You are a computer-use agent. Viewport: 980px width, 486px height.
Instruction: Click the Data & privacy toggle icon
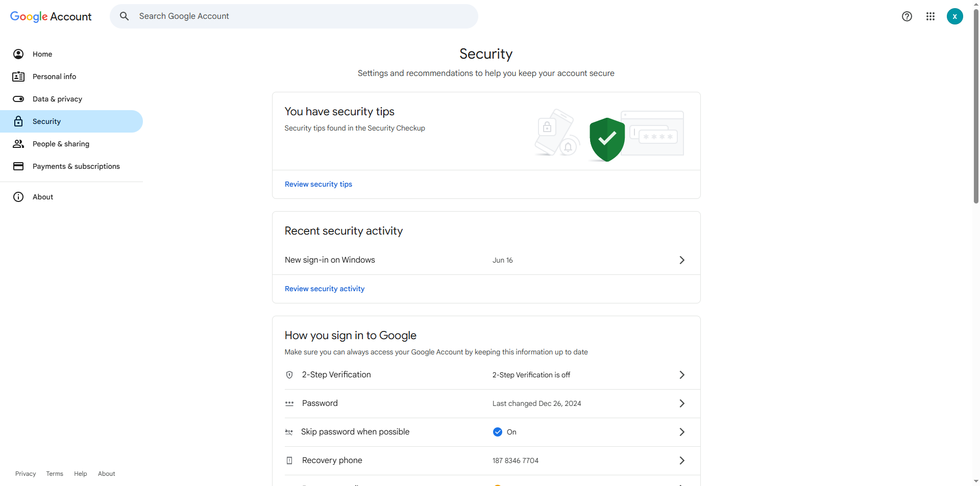point(18,99)
